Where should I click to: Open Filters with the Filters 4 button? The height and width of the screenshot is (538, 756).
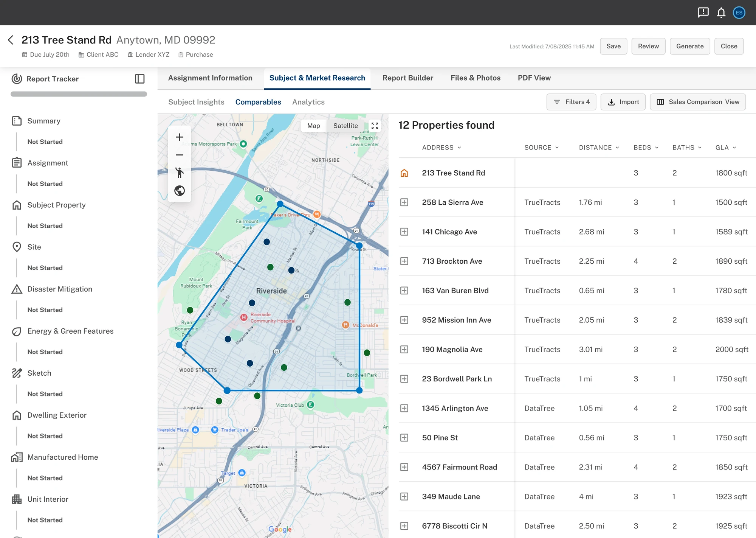point(571,102)
